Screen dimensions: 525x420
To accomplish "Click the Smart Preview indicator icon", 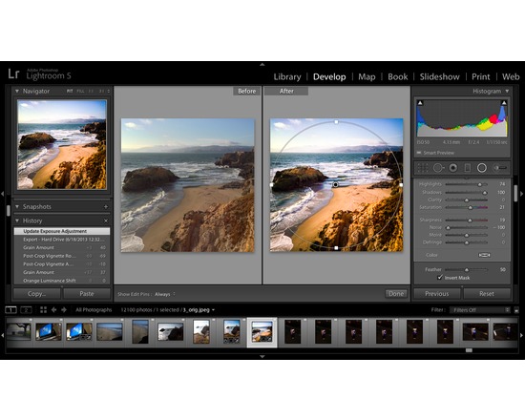I will (419, 153).
